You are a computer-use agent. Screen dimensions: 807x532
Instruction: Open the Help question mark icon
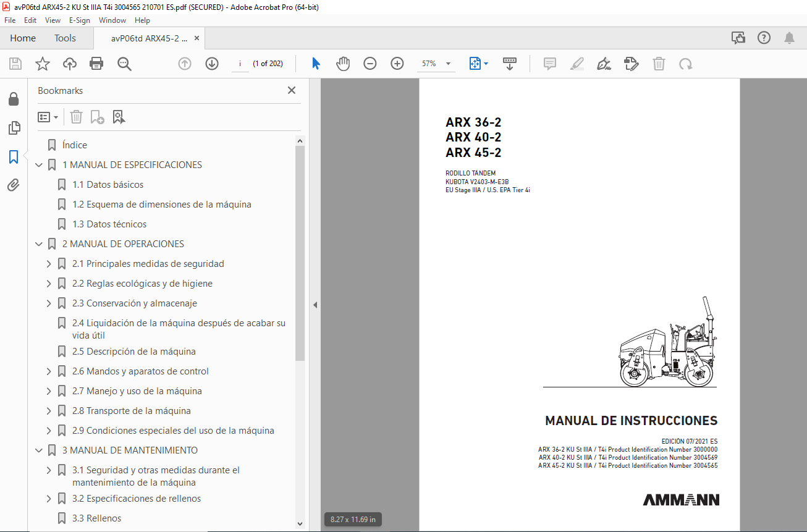(x=764, y=38)
